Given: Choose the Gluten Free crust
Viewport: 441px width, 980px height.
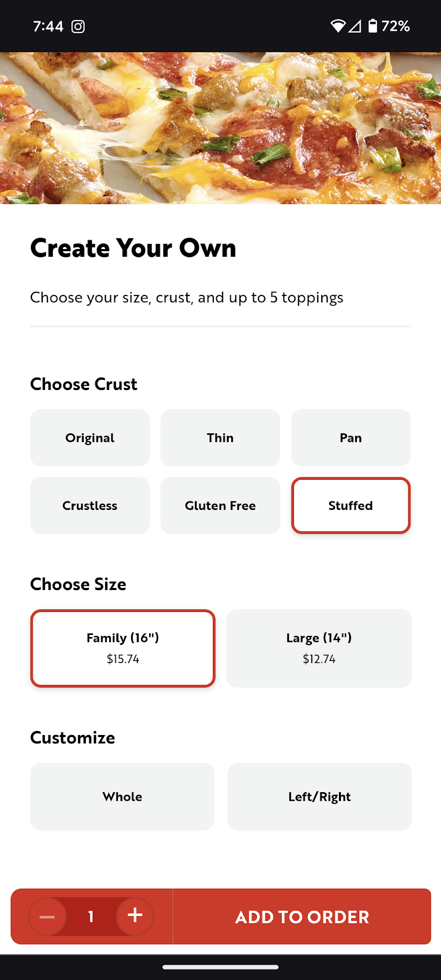Looking at the screenshot, I should (220, 506).
